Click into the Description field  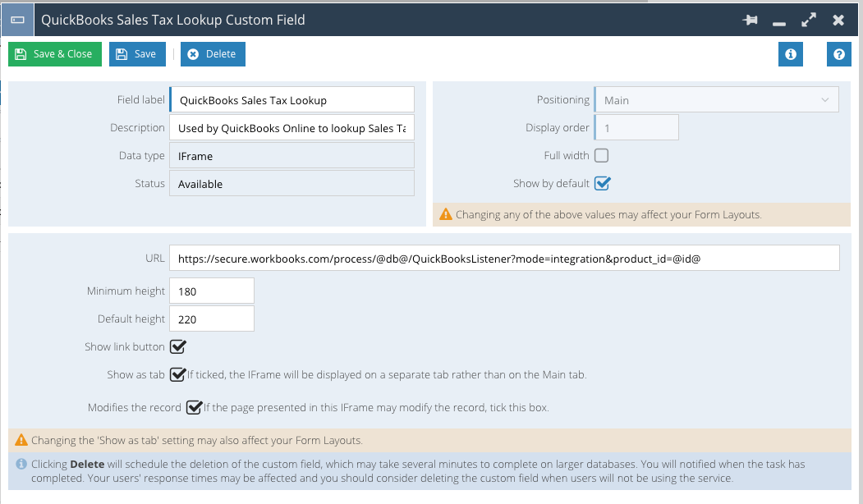291,128
